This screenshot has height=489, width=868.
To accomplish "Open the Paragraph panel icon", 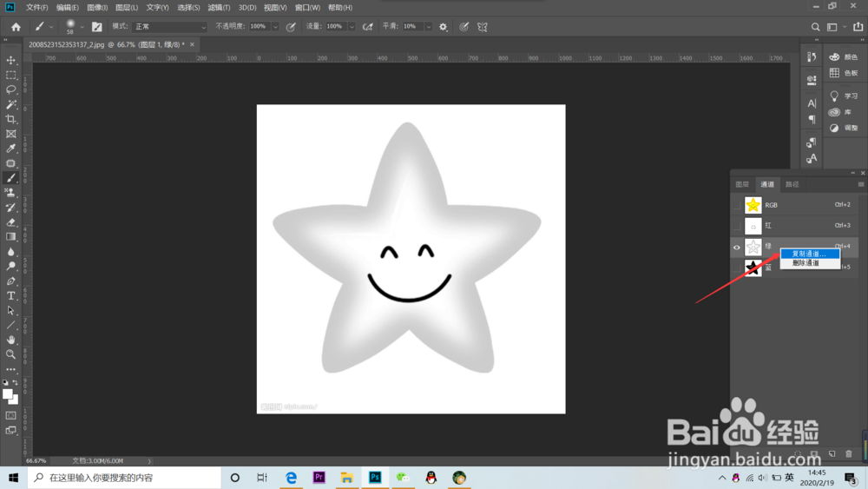I will click(x=812, y=119).
